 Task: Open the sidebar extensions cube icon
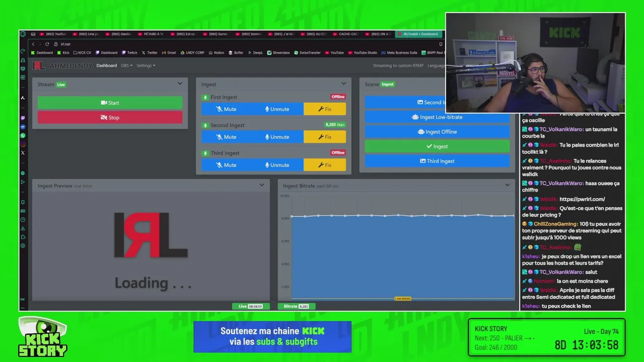click(x=23, y=237)
